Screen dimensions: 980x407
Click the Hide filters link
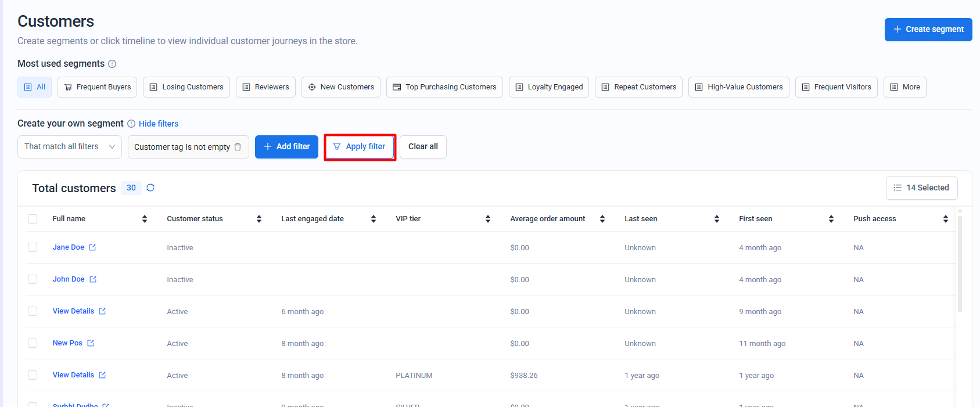point(159,124)
